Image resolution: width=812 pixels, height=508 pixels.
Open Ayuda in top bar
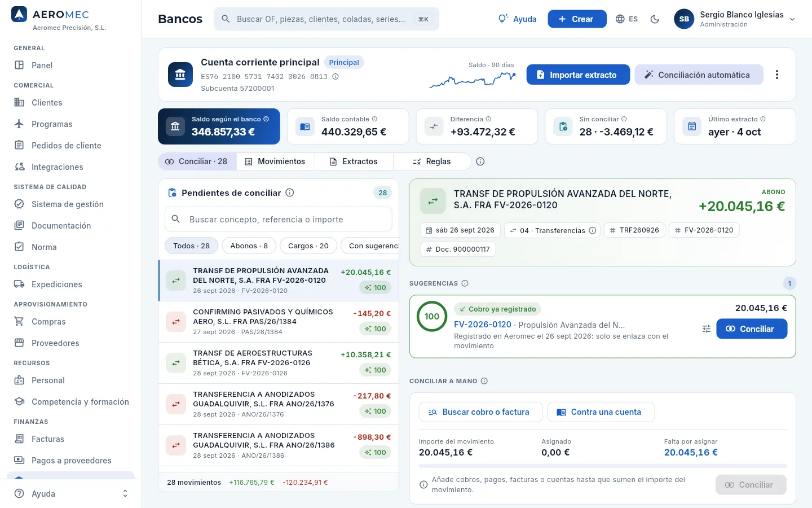517,19
